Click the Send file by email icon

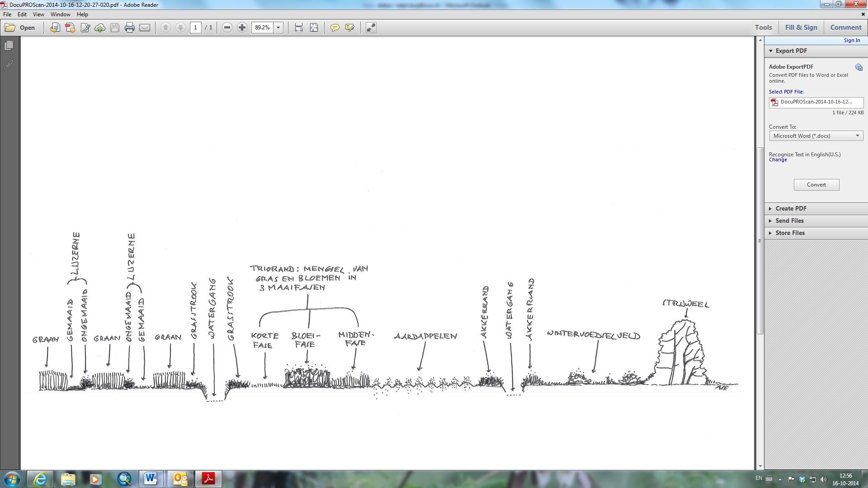point(145,28)
